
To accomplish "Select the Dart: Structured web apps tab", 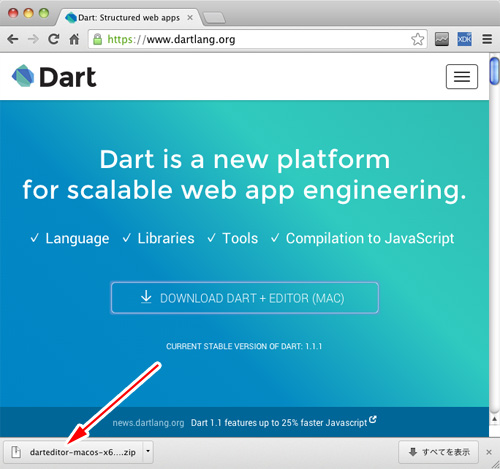I will click(x=128, y=18).
